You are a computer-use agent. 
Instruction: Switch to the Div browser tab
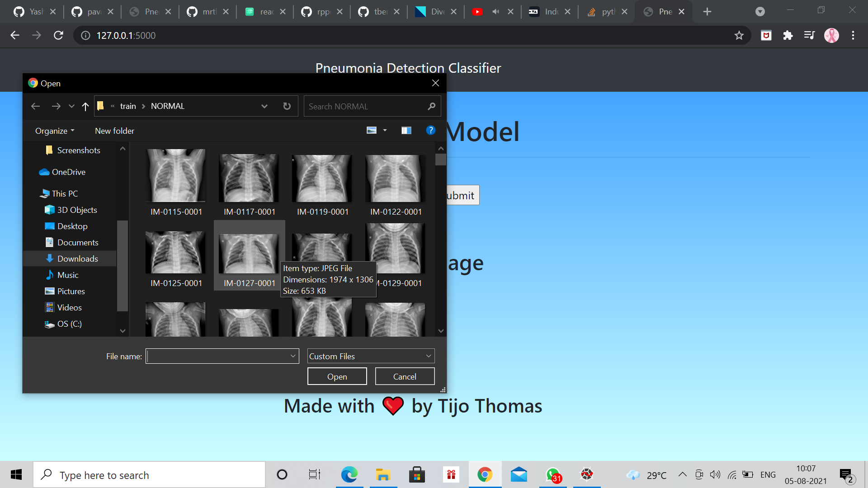pos(436,12)
